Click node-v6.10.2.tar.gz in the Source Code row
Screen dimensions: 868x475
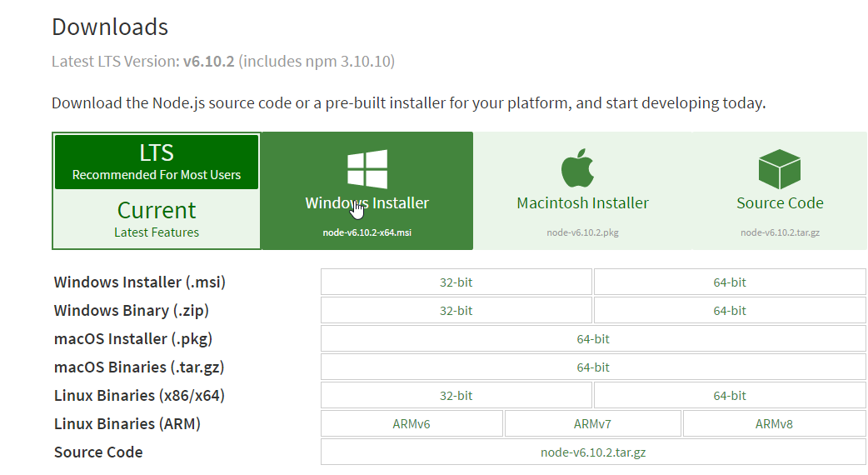pyautogui.click(x=593, y=452)
